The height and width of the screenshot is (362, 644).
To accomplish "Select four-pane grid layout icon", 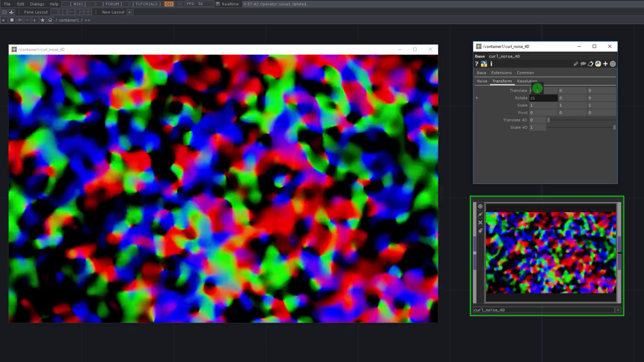I will 89,12.
